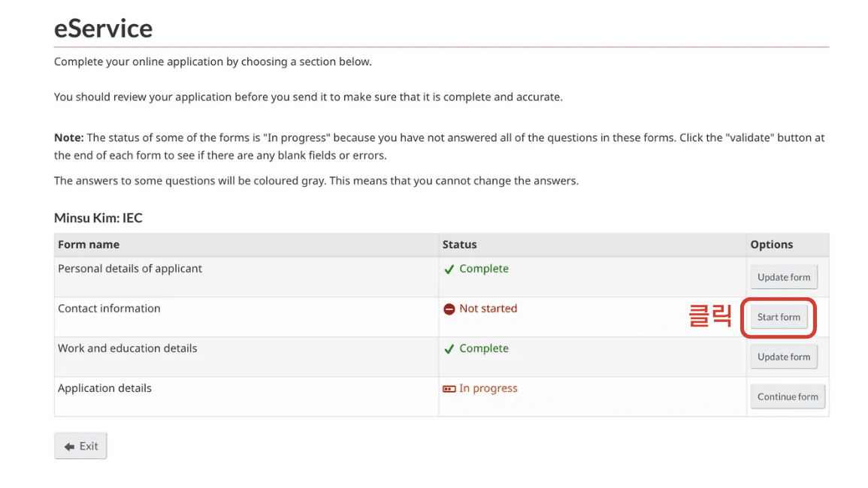Click the In progress status icon

(x=449, y=389)
